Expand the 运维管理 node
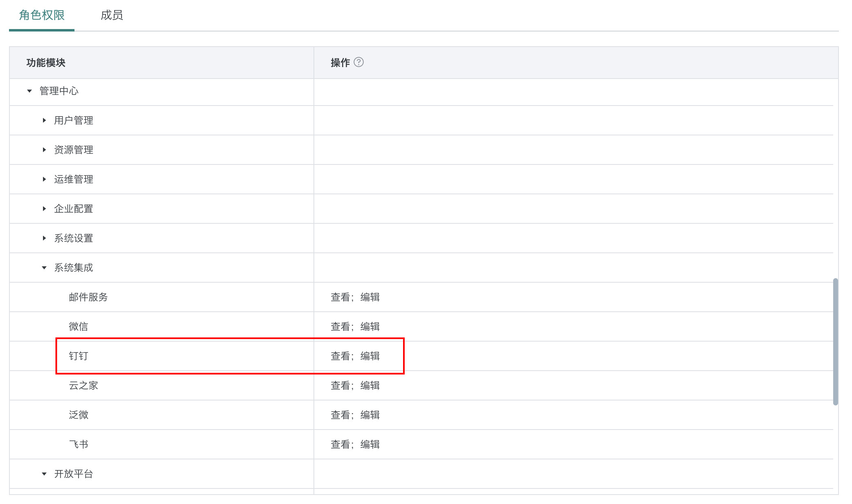This screenshot has width=852, height=504. click(44, 179)
